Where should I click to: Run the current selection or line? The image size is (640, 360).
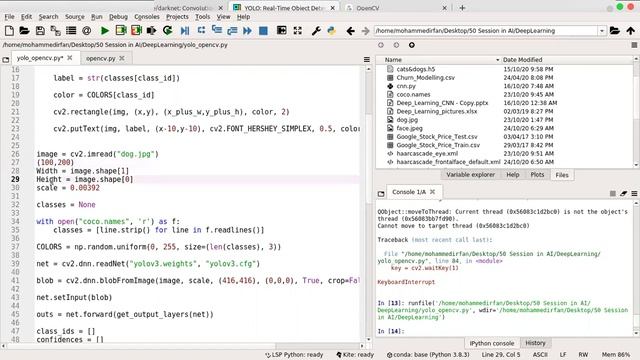pos(151,31)
